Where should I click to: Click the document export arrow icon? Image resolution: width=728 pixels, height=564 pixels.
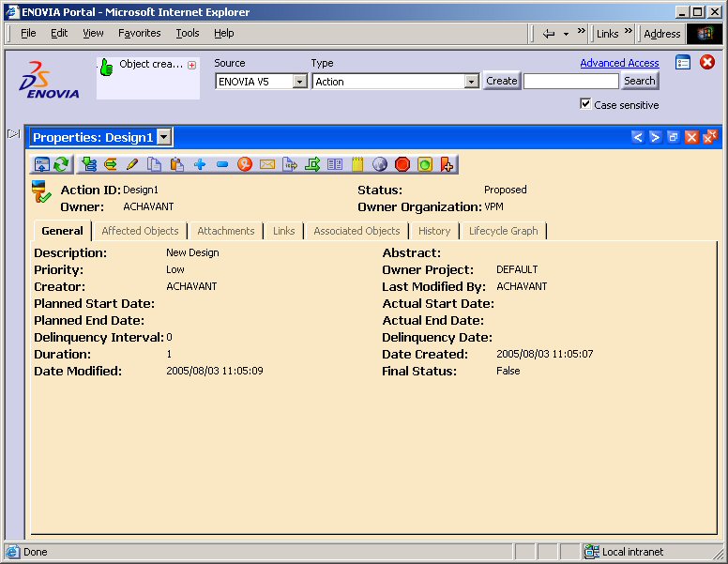pyautogui.click(x=290, y=164)
